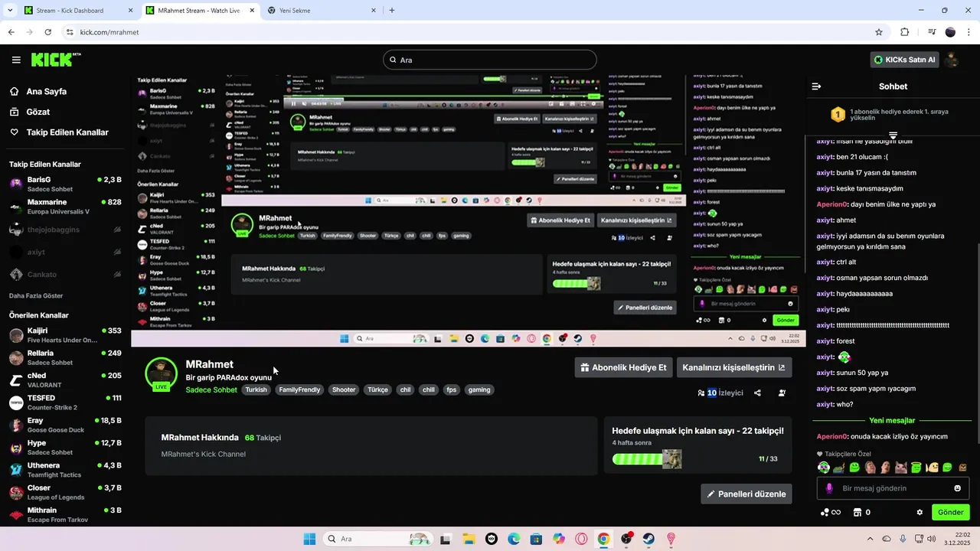This screenshot has width=980, height=551.
Task: Open the Windows Start menu
Action: point(309,539)
